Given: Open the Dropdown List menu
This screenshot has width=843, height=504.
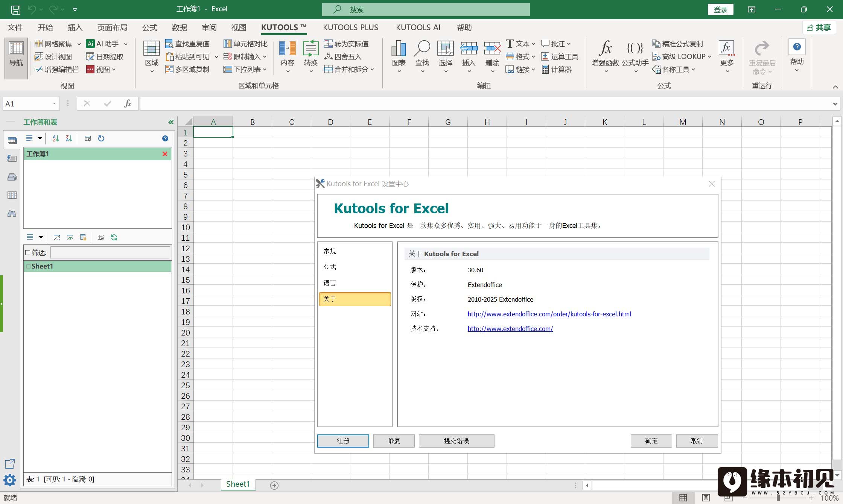Looking at the screenshot, I should pyautogui.click(x=245, y=69).
